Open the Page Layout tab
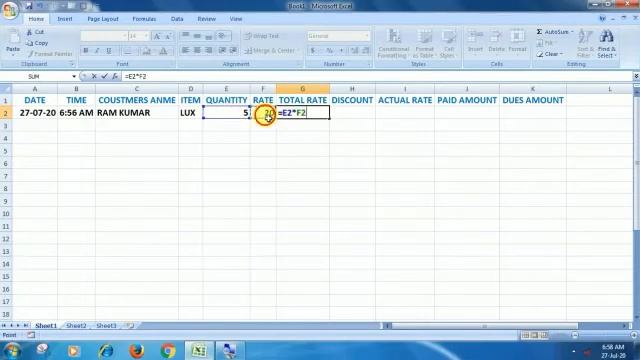Image resolution: width=640 pixels, height=360 pixels. pos(103,19)
